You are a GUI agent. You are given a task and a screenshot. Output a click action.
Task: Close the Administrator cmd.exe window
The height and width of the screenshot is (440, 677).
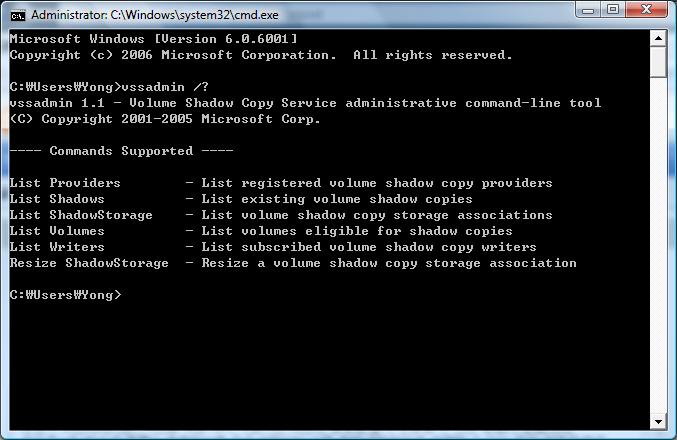[x=646, y=9]
